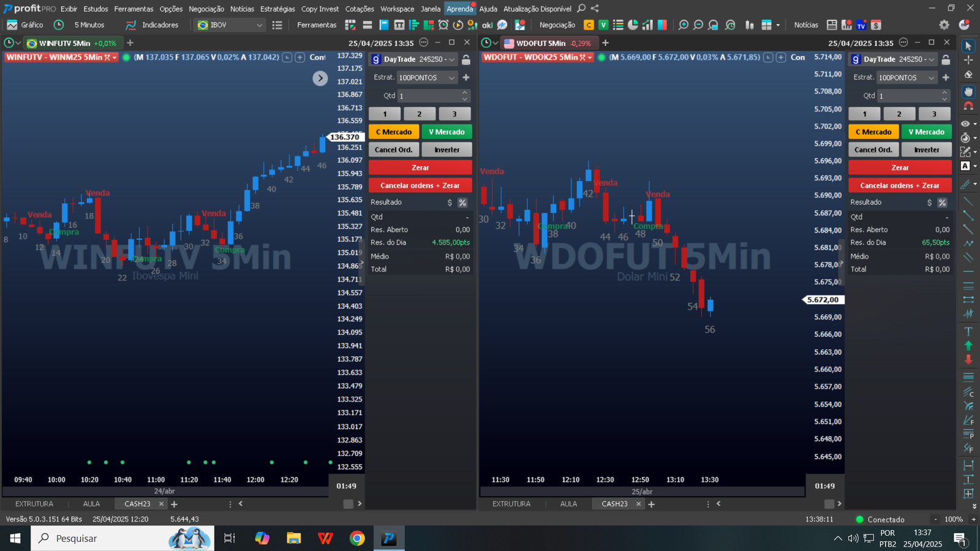Toggle green status dot on WINFUTV chart header

pos(126,57)
